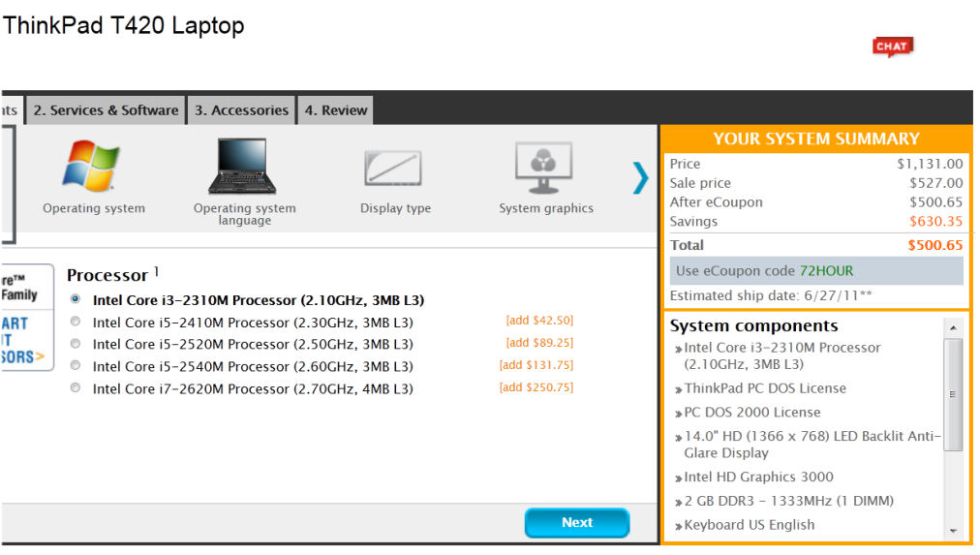Click the System graphics monitor icon
The width and height of the screenshot is (980, 555).
point(544,169)
